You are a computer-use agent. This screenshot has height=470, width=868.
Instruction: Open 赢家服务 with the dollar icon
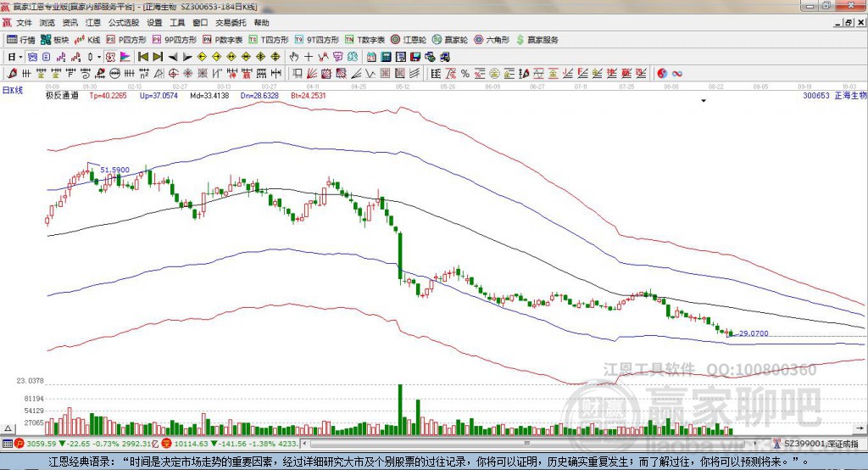[x=537, y=40]
